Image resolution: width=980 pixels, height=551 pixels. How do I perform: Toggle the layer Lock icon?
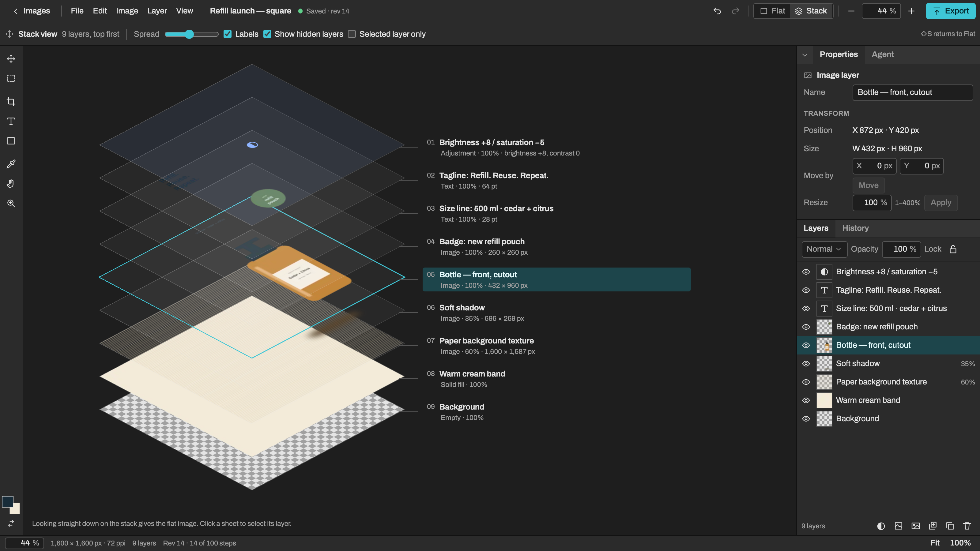click(x=953, y=249)
